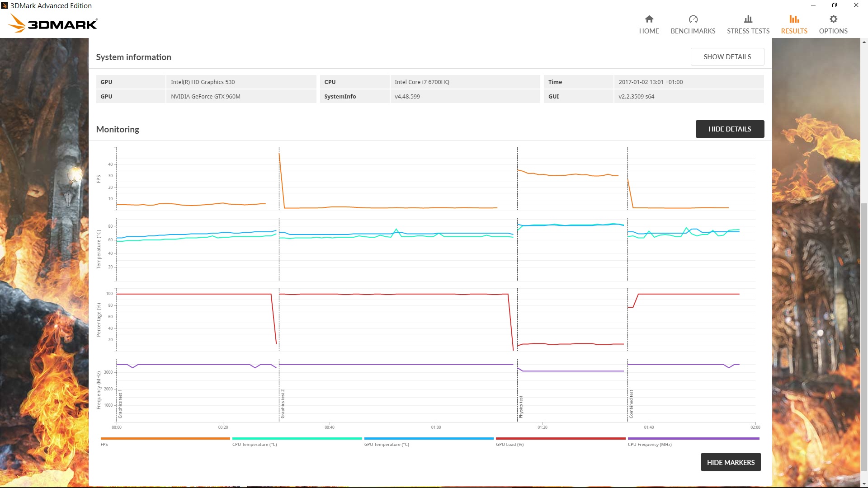Select the RESULTS tab label
Image resolution: width=868 pixels, height=488 pixels.
tap(794, 31)
